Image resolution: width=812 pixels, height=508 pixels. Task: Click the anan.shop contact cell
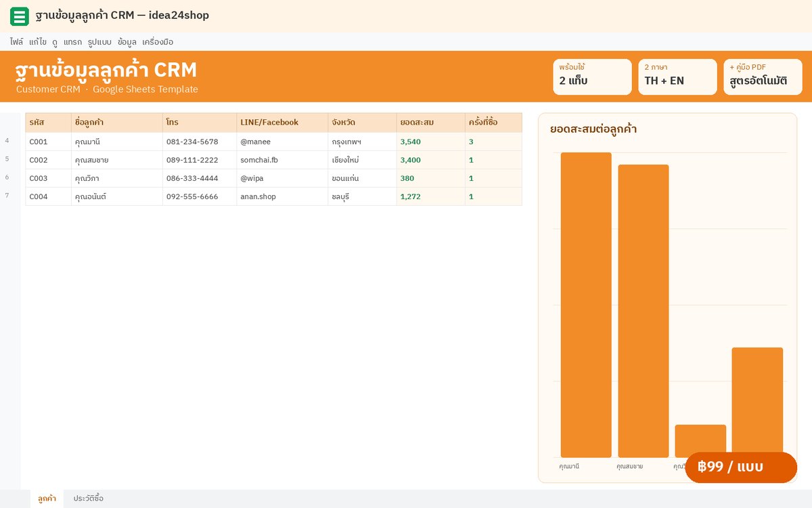click(282, 196)
